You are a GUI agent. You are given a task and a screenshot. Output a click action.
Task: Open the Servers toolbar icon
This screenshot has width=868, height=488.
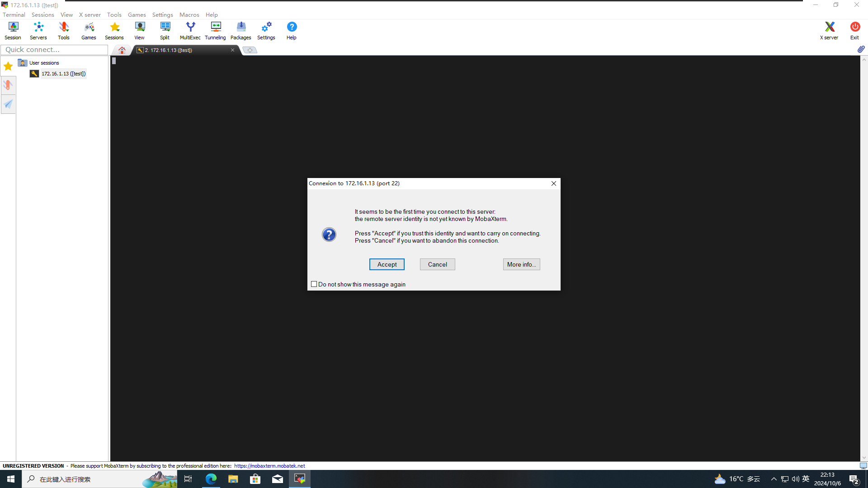coord(38,31)
